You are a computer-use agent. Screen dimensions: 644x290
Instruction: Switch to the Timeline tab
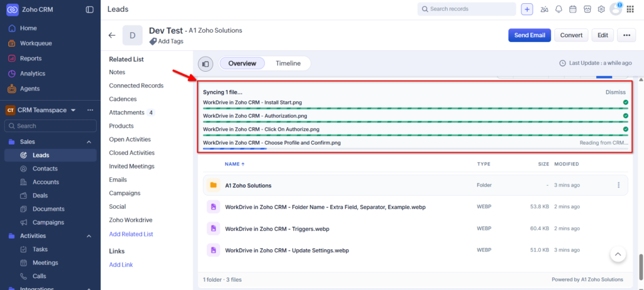point(288,64)
